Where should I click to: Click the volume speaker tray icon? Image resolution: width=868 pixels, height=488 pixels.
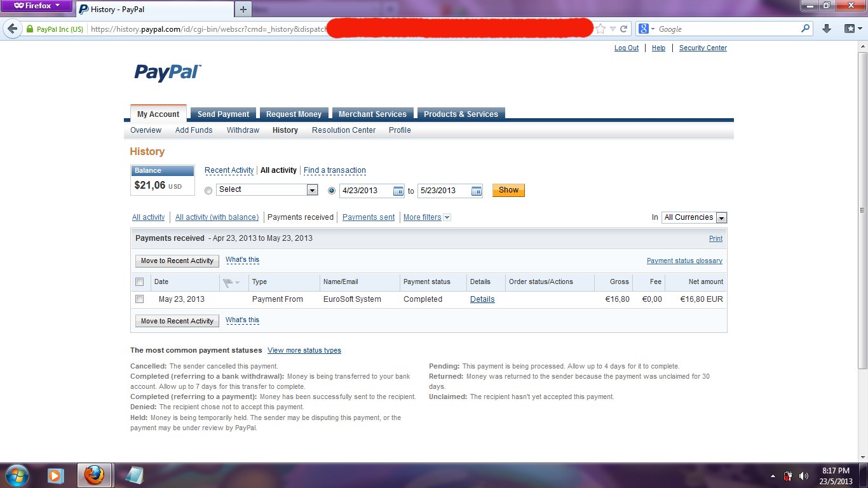[804, 475]
